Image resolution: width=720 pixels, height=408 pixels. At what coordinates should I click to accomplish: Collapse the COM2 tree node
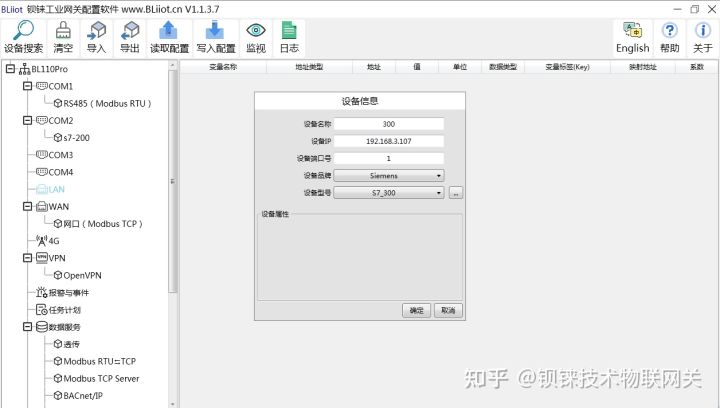pyautogui.click(x=28, y=120)
